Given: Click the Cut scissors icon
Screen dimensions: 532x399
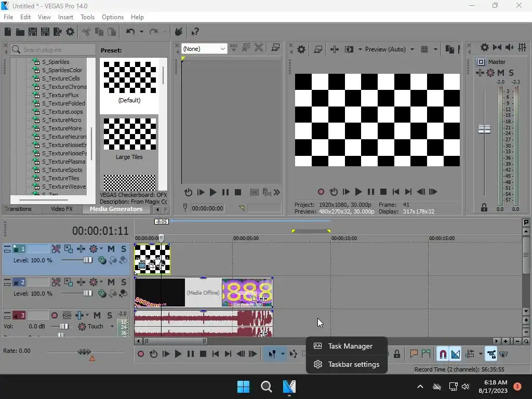Looking at the screenshot, I should [87, 32].
